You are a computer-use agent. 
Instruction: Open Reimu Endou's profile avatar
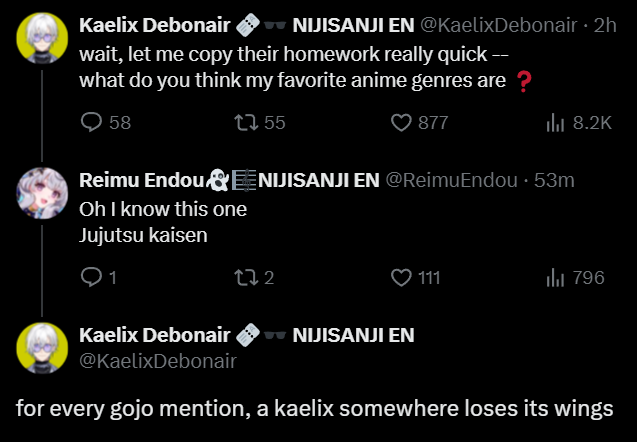click(x=41, y=191)
